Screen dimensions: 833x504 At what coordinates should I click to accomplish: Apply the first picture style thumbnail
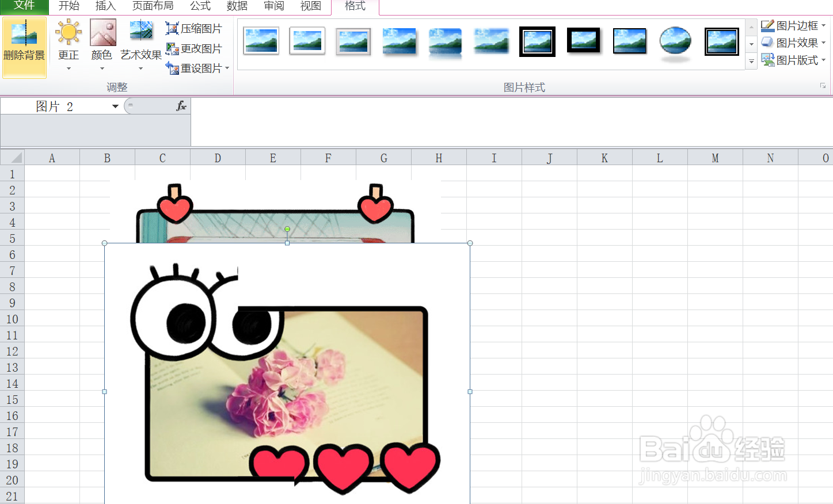click(x=261, y=41)
